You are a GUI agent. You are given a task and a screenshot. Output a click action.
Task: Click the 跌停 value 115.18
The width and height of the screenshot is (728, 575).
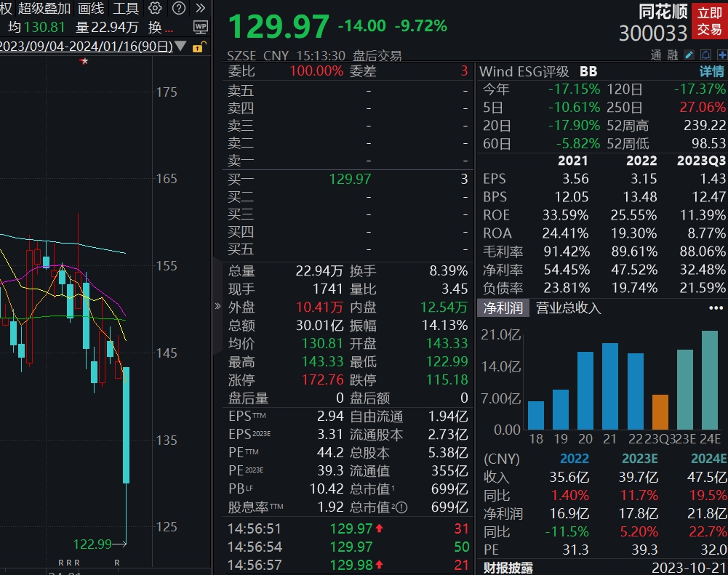447,379
